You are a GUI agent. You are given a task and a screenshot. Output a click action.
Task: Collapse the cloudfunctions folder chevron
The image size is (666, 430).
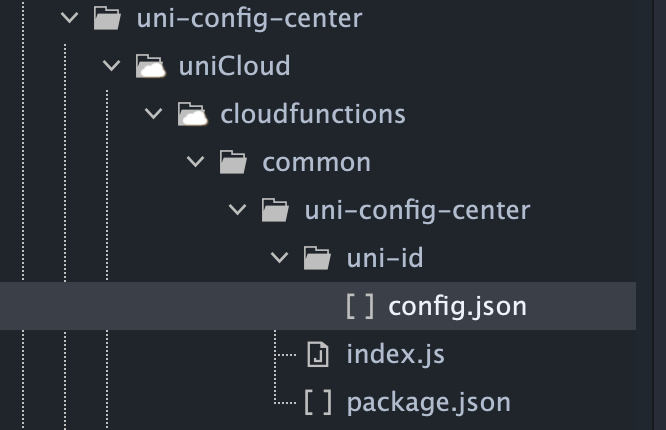click(x=153, y=114)
